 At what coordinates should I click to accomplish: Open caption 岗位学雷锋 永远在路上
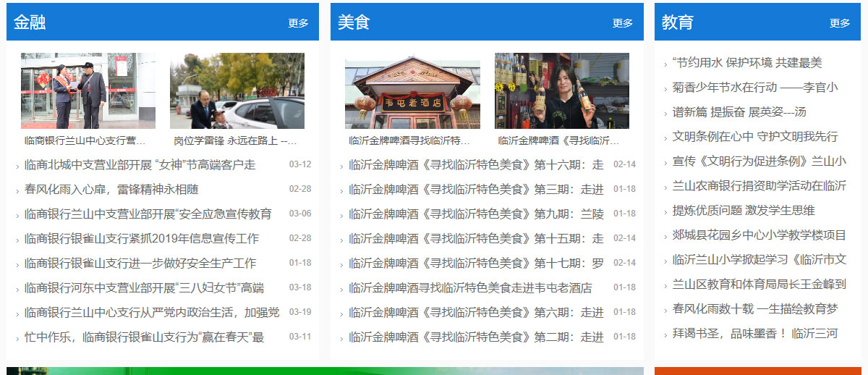click(x=235, y=140)
